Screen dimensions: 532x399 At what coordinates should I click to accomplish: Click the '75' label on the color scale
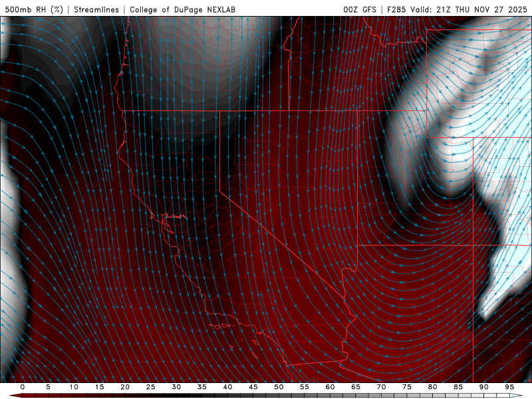coord(407,387)
